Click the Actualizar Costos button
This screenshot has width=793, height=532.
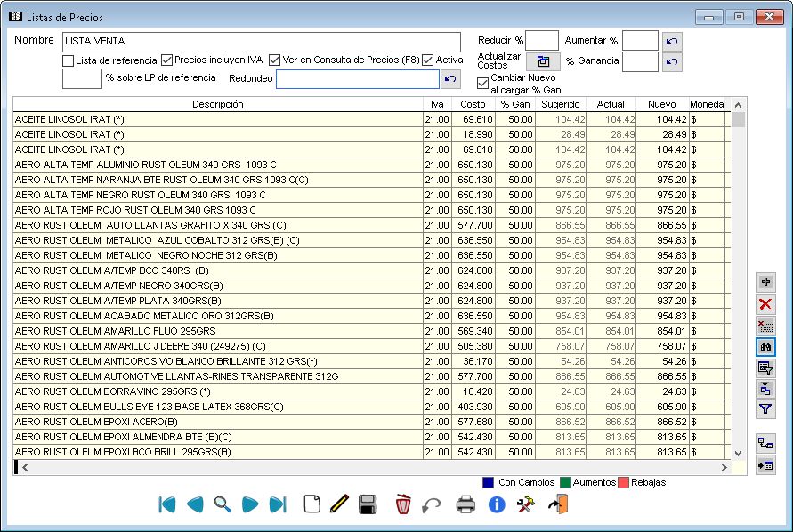pos(542,61)
